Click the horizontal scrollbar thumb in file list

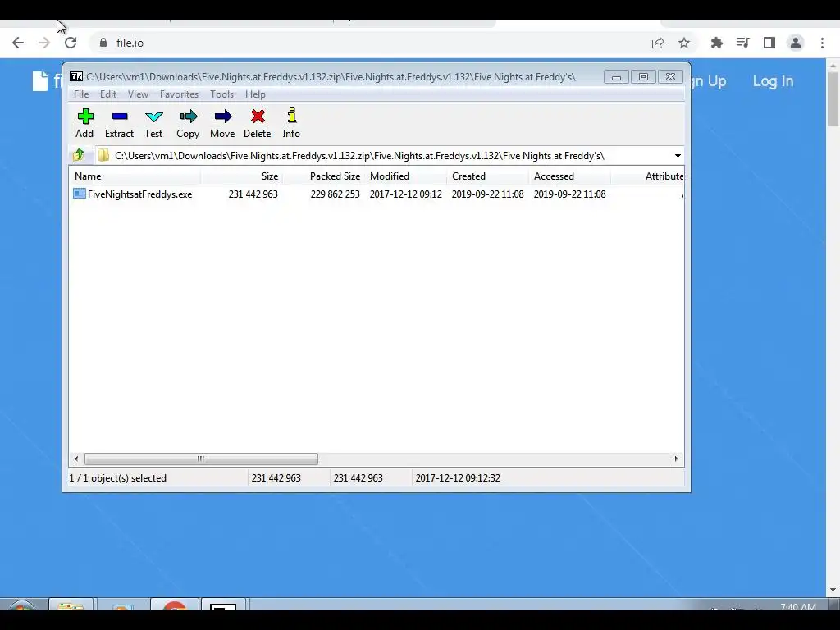[201, 459]
